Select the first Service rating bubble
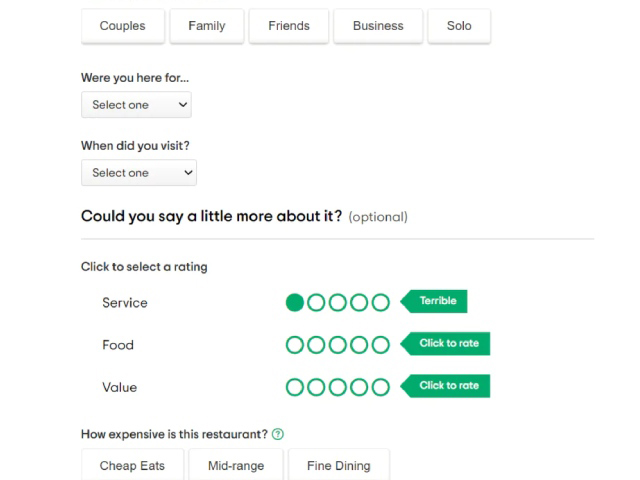The height and width of the screenshot is (480, 640). (295, 302)
